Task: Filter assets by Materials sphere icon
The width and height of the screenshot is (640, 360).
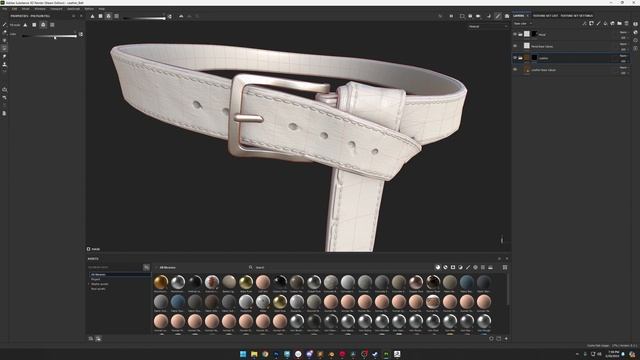Action: 438,267
